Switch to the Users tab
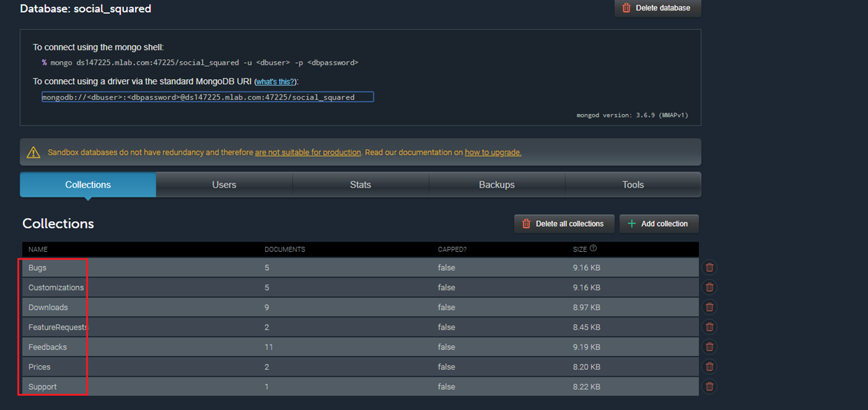The image size is (868, 410). pyautogui.click(x=224, y=185)
